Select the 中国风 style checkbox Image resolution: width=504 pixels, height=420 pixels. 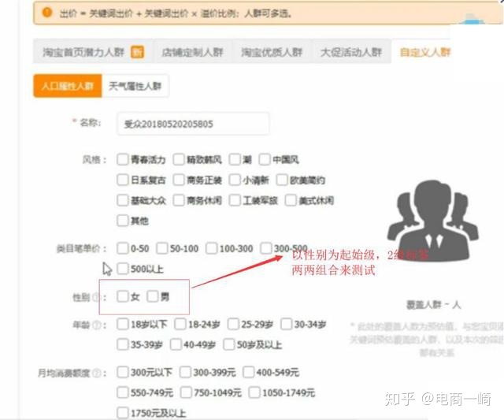tap(265, 159)
